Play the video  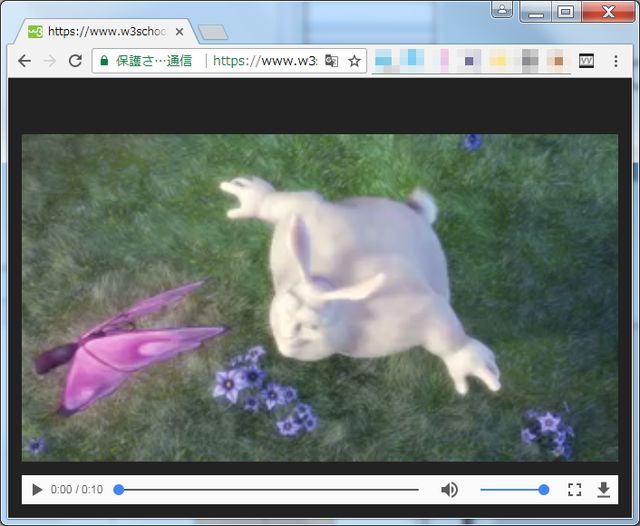point(37,489)
